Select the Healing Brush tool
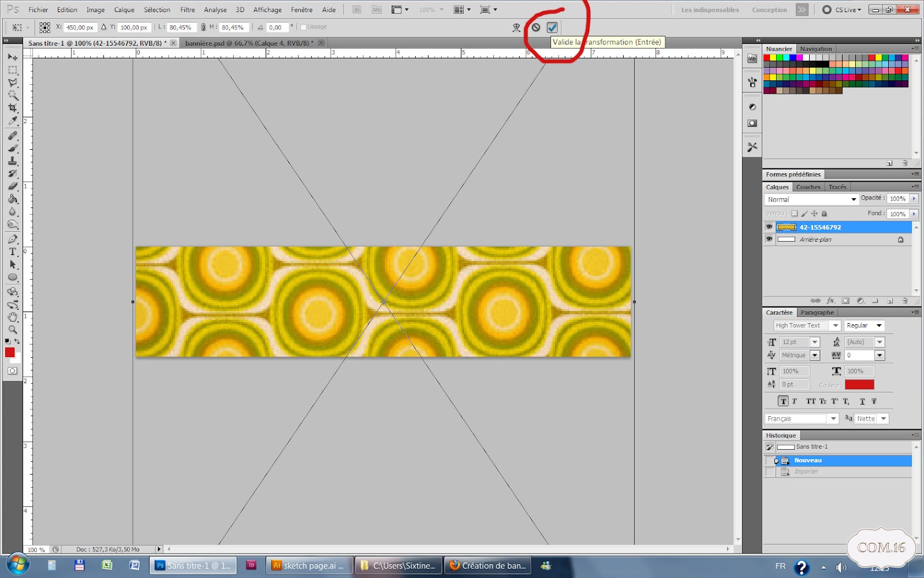 12,136
